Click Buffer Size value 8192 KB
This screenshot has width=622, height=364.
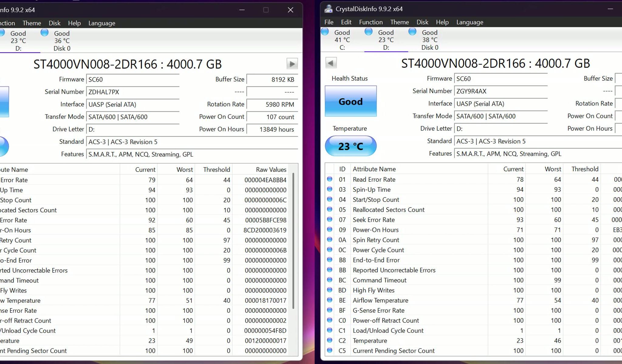click(272, 79)
